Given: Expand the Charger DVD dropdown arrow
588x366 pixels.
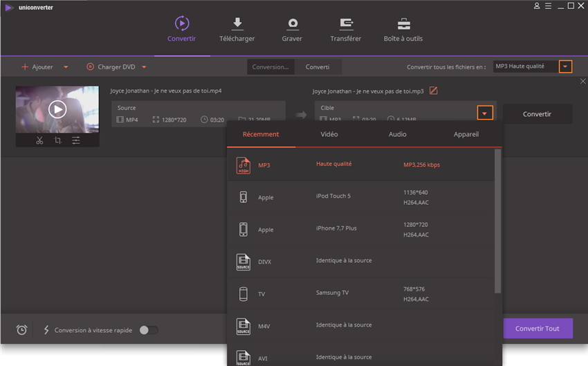Looking at the screenshot, I should (x=144, y=67).
